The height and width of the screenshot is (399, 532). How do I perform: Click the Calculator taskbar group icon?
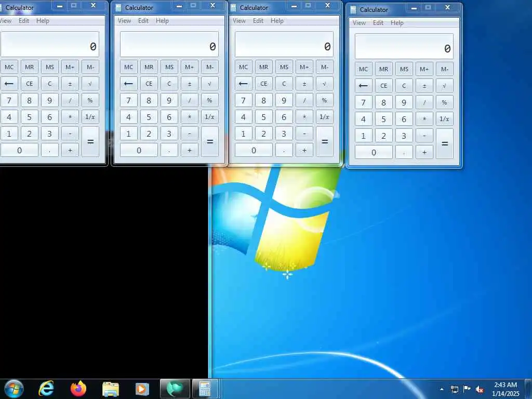(x=205, y=389)
